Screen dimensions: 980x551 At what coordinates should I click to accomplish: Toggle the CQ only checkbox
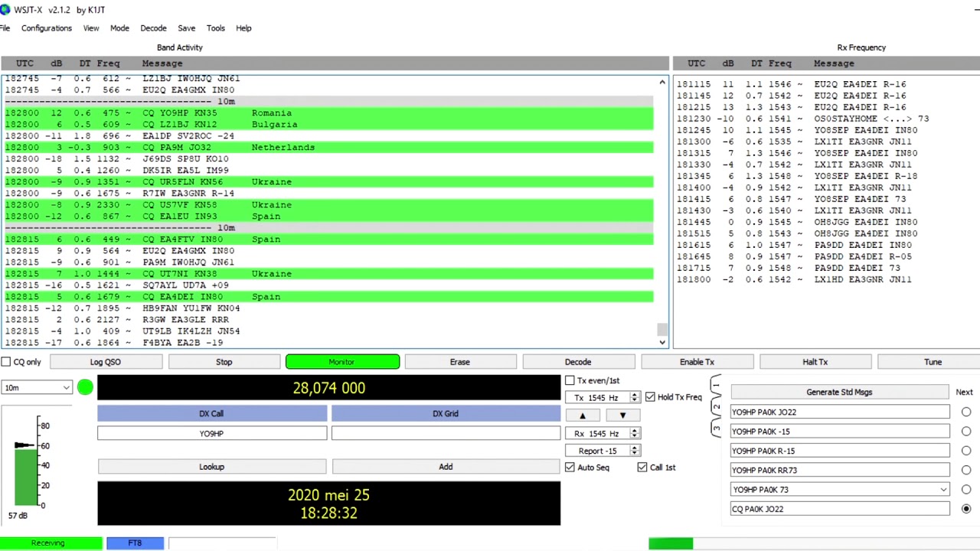tap(6, 362)
